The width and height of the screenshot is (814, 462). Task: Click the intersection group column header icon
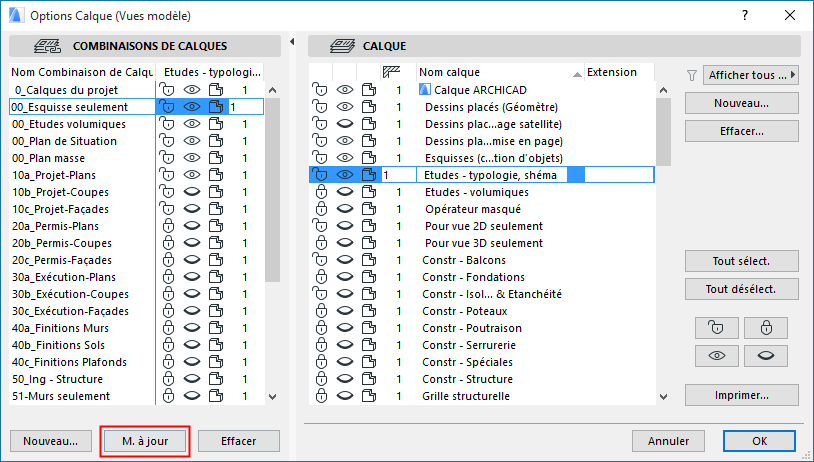[391, 72]
